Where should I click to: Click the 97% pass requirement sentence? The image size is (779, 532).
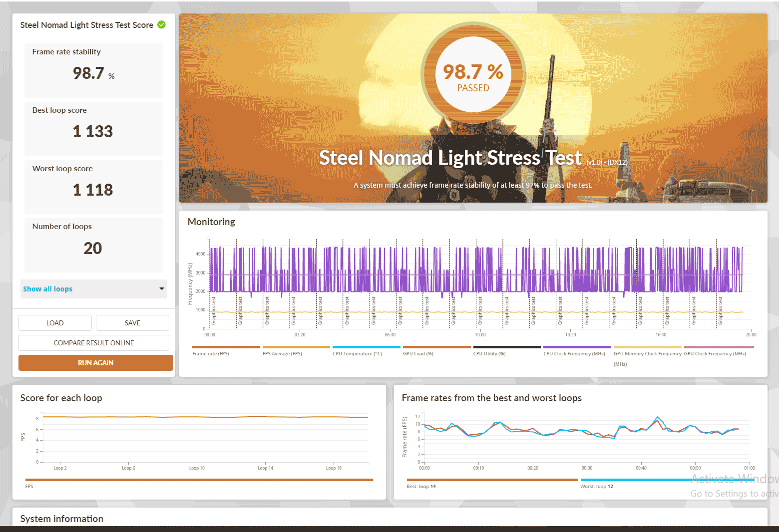pos(473,185)
